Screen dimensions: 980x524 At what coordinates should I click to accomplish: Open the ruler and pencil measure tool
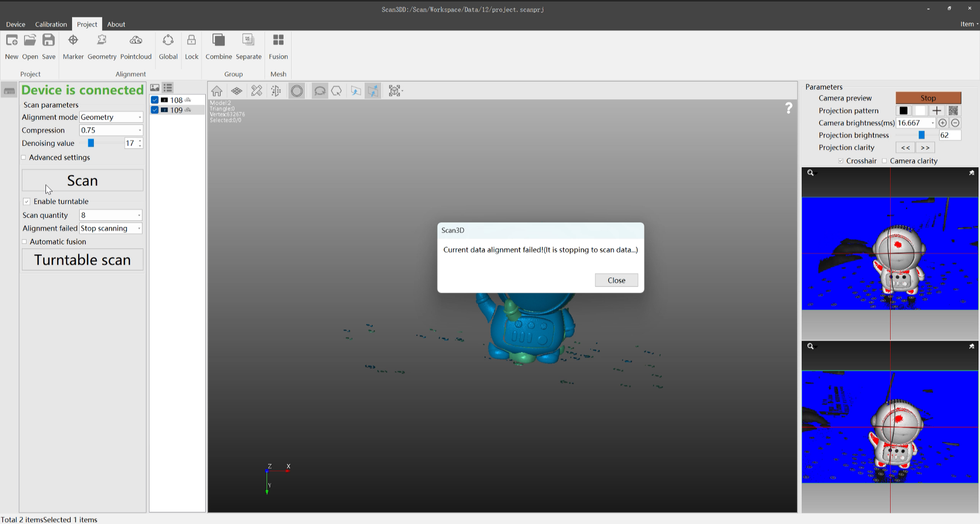coord(256,91)
